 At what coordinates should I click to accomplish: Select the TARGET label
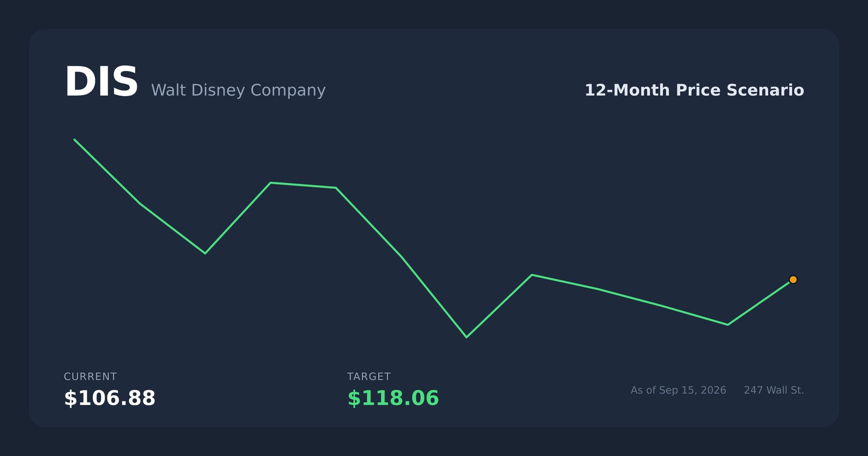(369, 377)
